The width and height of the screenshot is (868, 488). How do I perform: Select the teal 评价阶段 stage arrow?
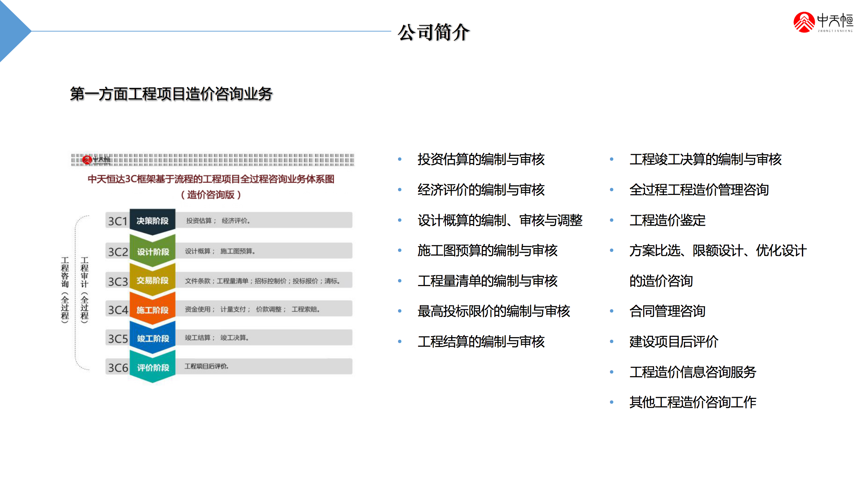click(153, 368)
